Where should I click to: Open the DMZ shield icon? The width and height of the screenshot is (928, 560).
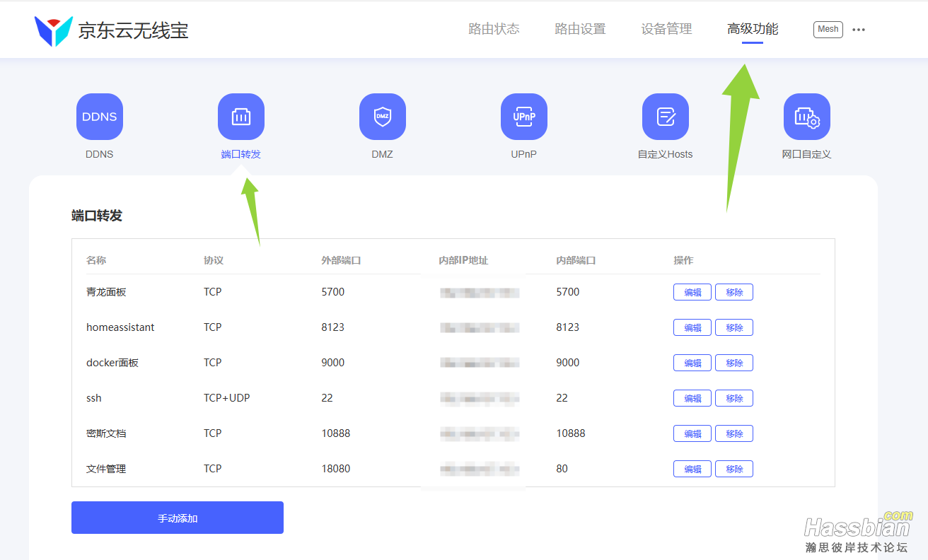pyautogui.click(x=383, y=117)
